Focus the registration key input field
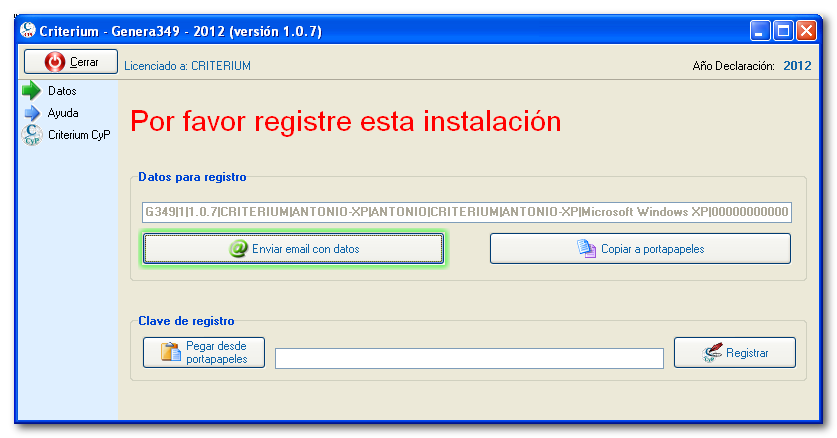 [469, 358]
